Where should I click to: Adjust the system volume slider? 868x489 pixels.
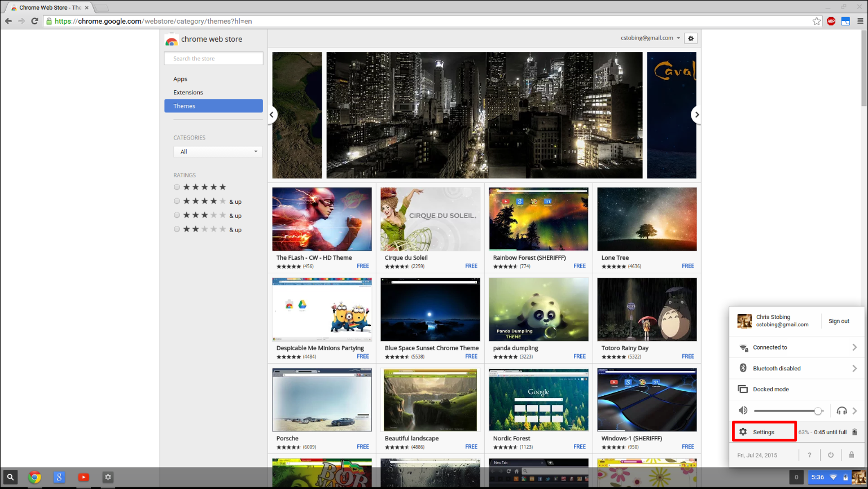coord(818,411)
